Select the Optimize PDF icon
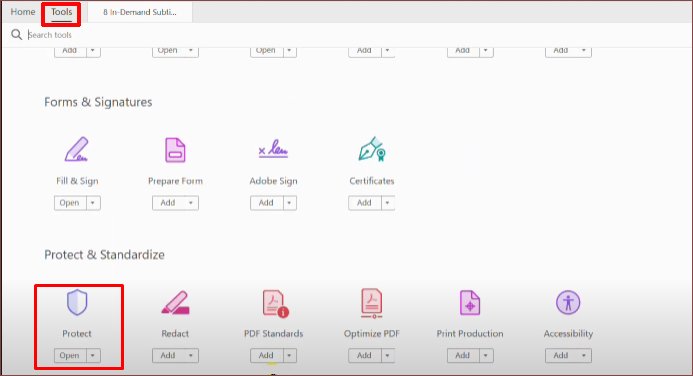The width and height of the screenshot is (693, 376). coord(372,304)
